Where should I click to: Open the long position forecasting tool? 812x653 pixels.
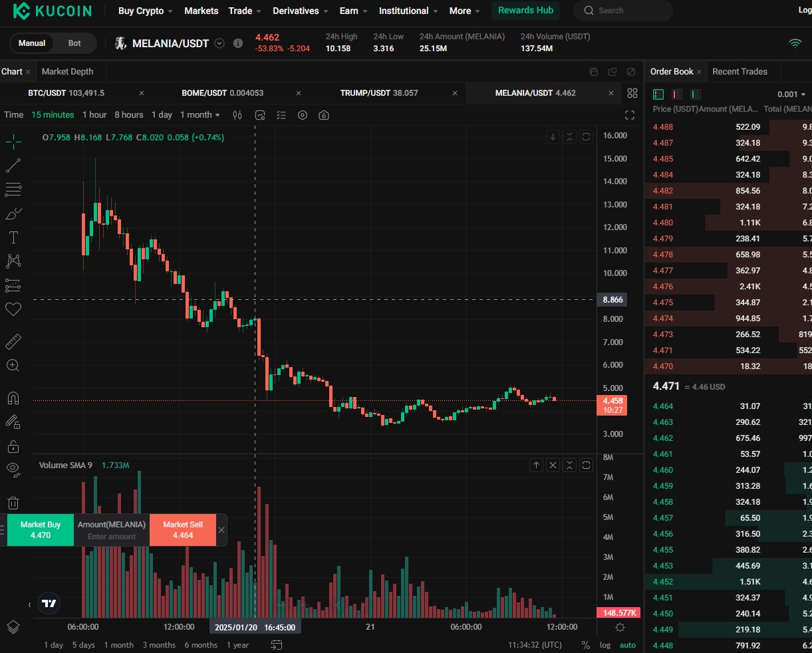[13, 285]
